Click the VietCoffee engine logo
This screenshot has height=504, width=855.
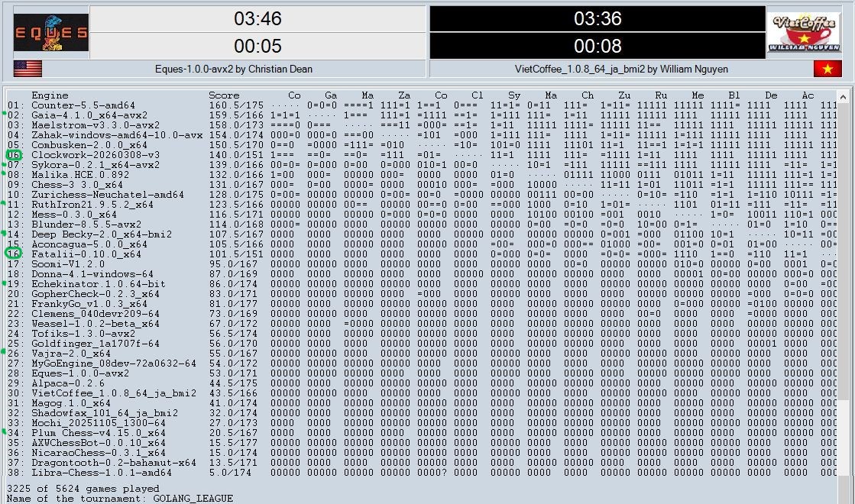point(805,33)
